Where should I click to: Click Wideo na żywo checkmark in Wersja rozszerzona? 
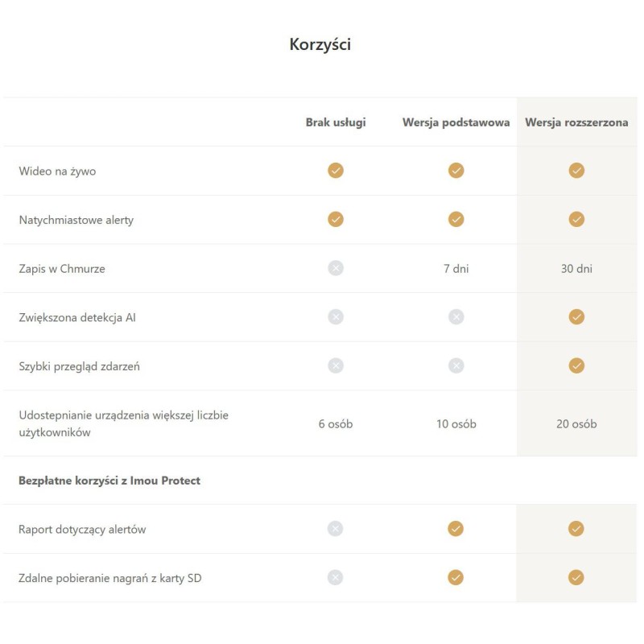tap(576, 171)
